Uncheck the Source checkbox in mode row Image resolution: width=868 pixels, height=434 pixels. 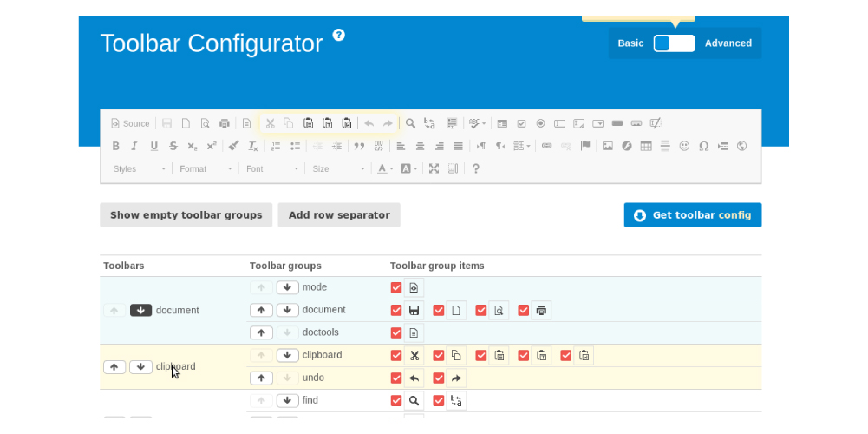395,287
